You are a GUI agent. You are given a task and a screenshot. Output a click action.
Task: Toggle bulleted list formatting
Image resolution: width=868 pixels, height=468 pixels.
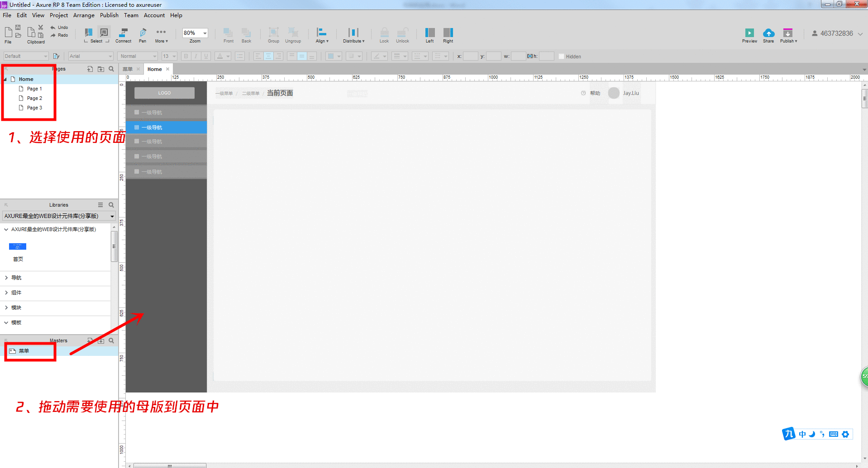[240, 56]
